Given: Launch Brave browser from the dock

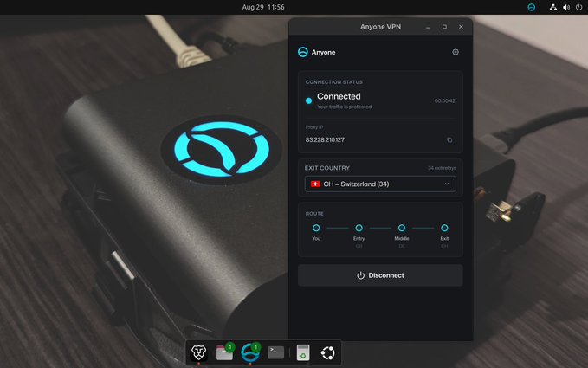Looking at the screenshot, I should click(199, 352).
